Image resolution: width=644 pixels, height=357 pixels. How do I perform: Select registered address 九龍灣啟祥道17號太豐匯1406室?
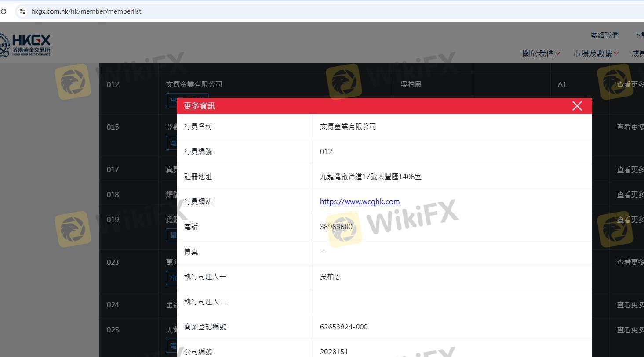[371, 177]
